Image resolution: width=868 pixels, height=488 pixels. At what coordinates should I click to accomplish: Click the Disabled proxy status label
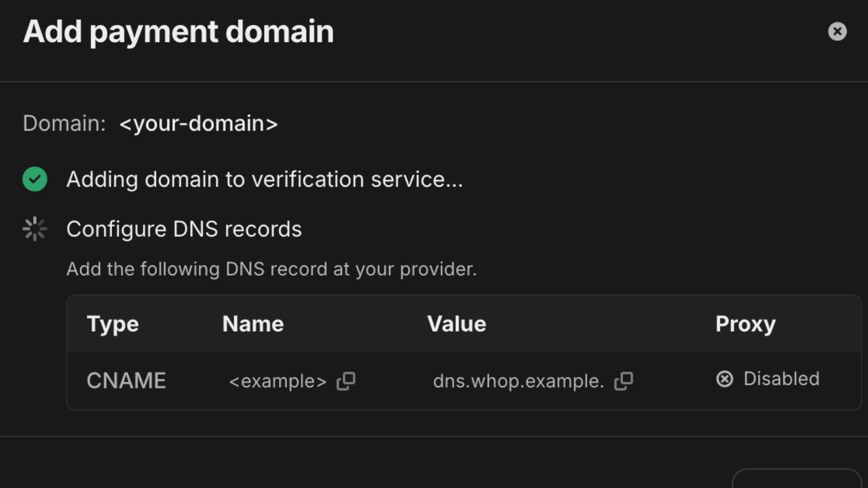point(781,379)
